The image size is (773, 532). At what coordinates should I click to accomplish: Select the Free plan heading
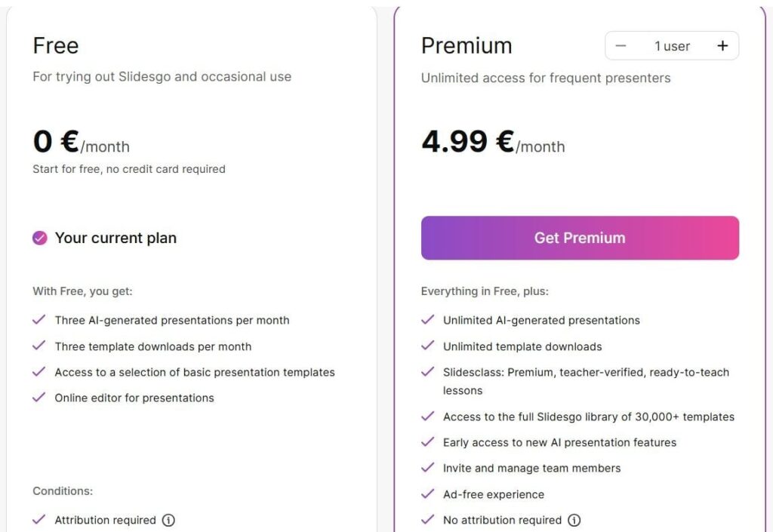(55, 45)
